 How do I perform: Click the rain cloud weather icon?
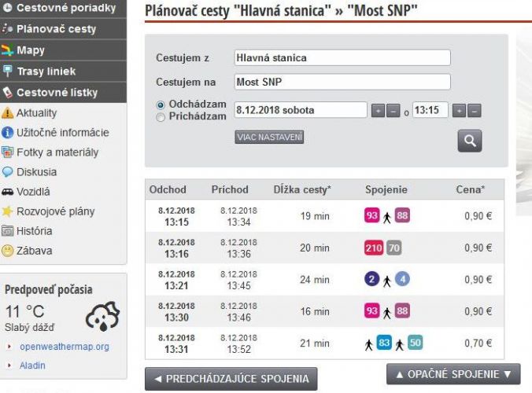point(103,316)
